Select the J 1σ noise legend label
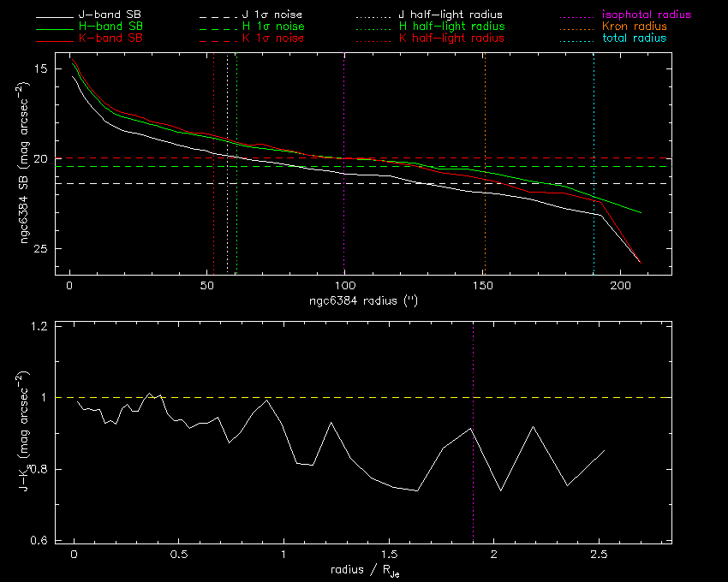Image resolution: width=728 pixels, height=582 pixels. click(273, 15)
